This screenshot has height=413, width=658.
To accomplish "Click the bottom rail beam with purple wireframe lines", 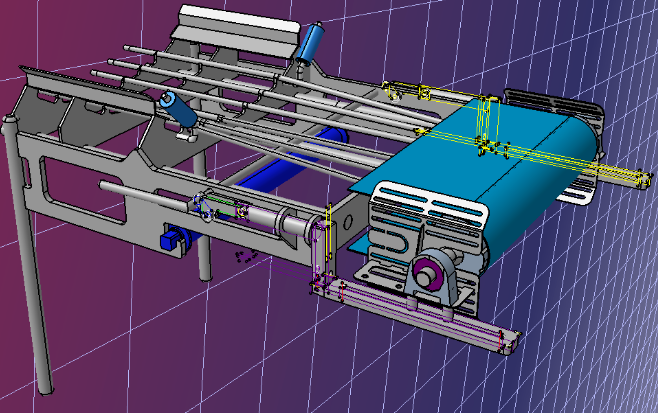I will (415, 315).
